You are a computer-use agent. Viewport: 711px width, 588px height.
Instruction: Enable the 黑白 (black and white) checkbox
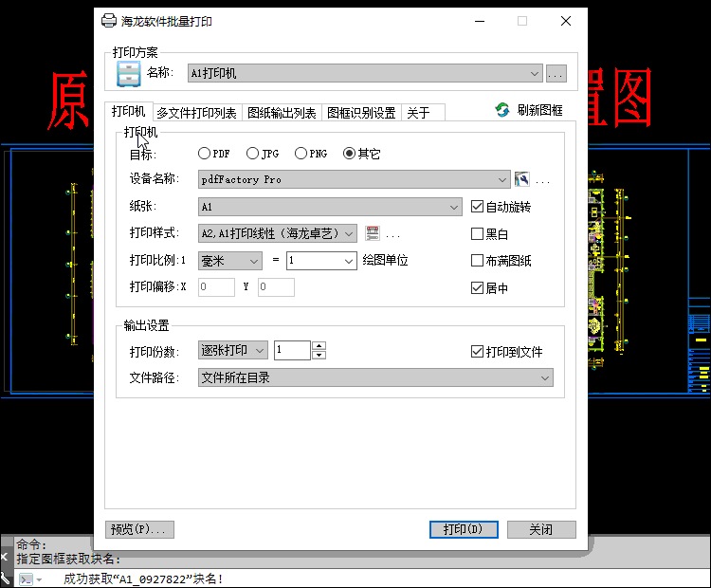478,233
